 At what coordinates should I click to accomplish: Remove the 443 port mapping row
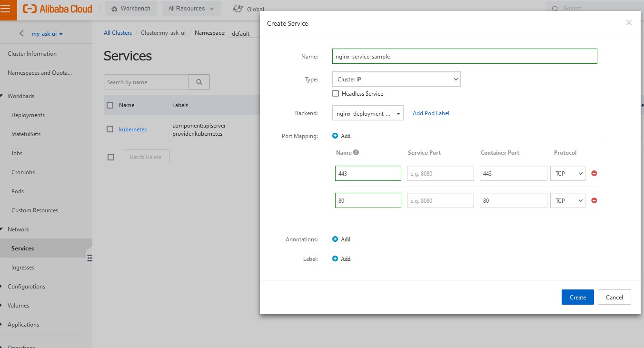[x=594, y=173]
